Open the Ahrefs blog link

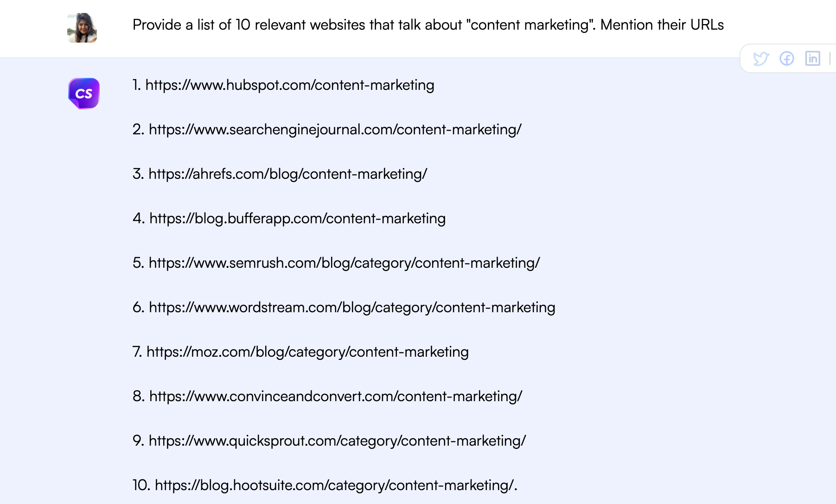(288, 174)
